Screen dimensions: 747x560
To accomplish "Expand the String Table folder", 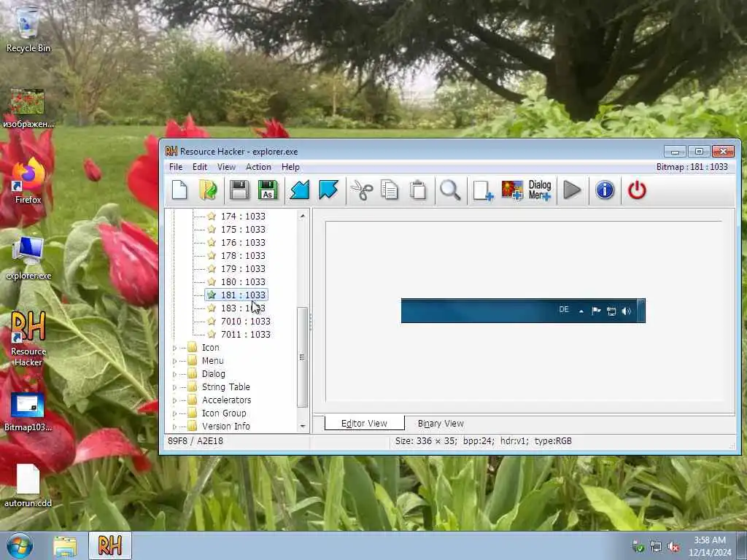I will [x=174, y=388].
